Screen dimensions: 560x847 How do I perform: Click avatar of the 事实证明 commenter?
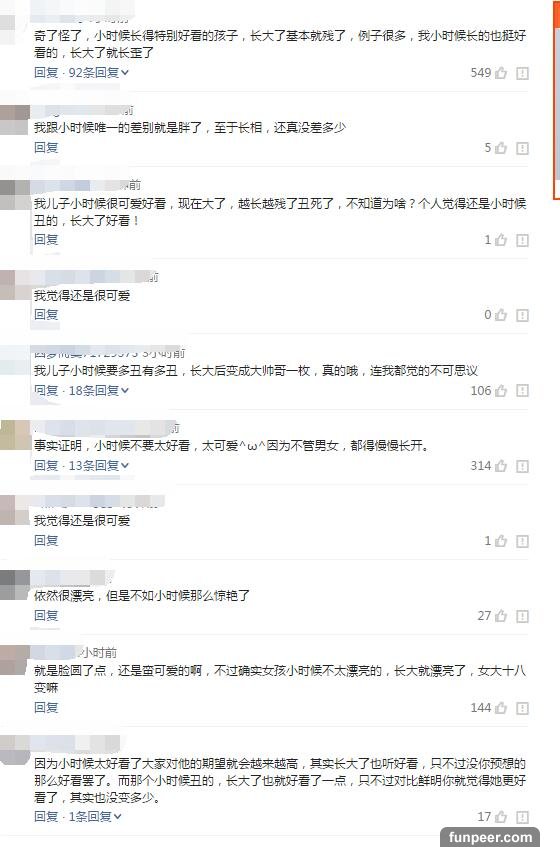(x=15, y=435)
